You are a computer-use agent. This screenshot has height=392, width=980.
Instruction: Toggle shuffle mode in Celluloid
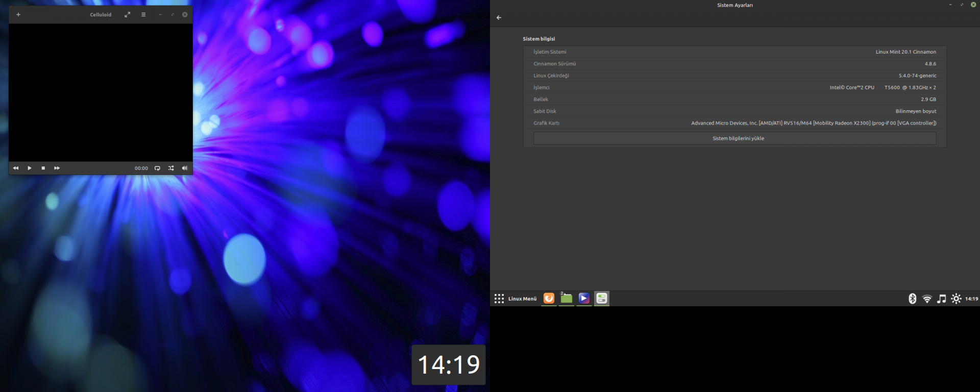click(x=171, y=168)
